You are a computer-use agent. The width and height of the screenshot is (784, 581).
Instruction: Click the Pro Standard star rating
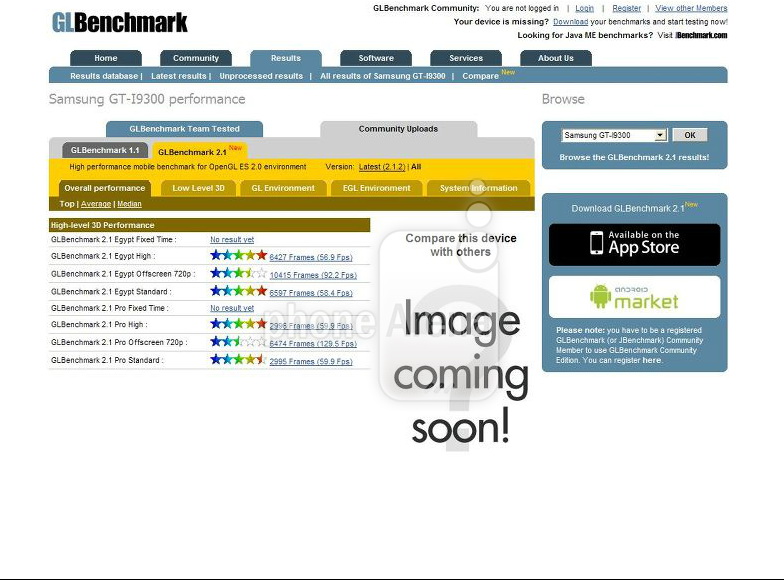238,359
